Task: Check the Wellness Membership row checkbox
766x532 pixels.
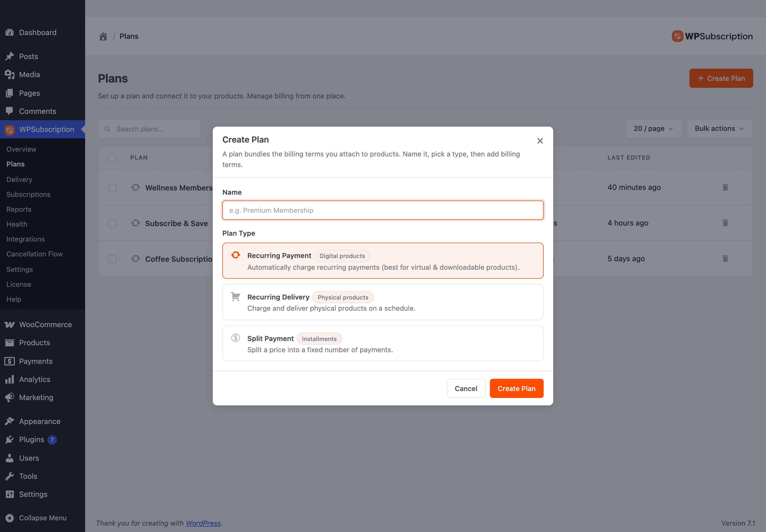Action: pos(112,188)
